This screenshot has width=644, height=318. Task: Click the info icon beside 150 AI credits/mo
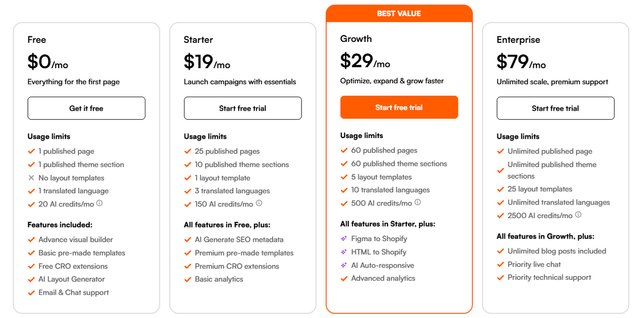click(x=259, y=204)
